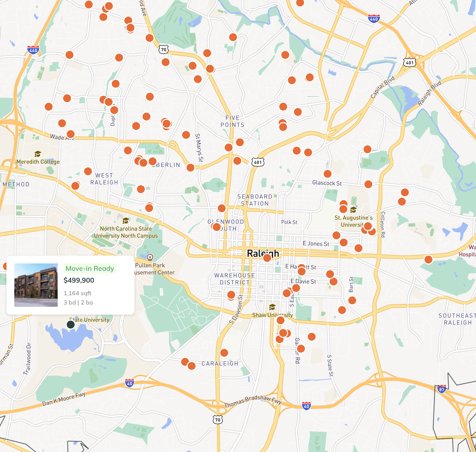This screenshot has height=452, width=476.
Task: Select the orange marker near the Caraleigh label
Action: pyautogui.click(x=224, y=353)
